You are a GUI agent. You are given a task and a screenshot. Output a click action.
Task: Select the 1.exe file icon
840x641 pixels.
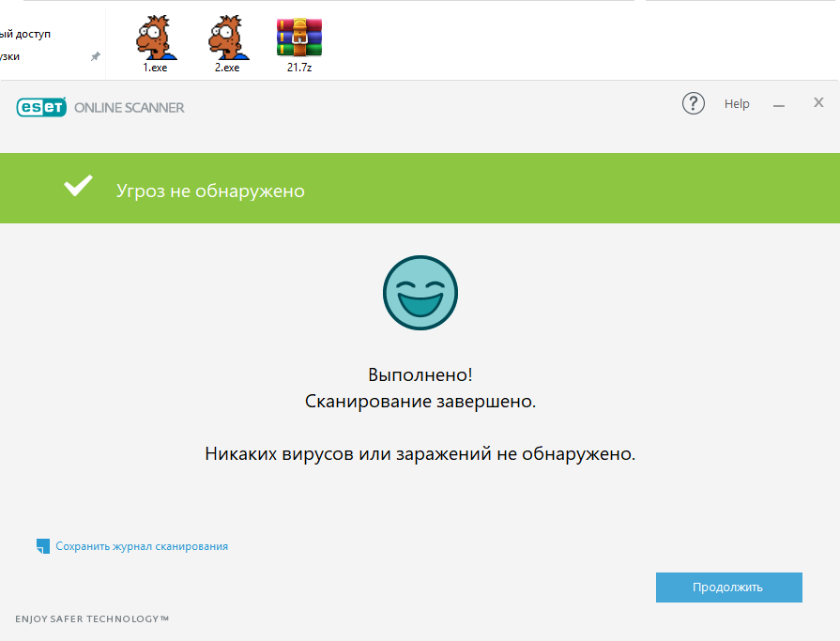156,38
